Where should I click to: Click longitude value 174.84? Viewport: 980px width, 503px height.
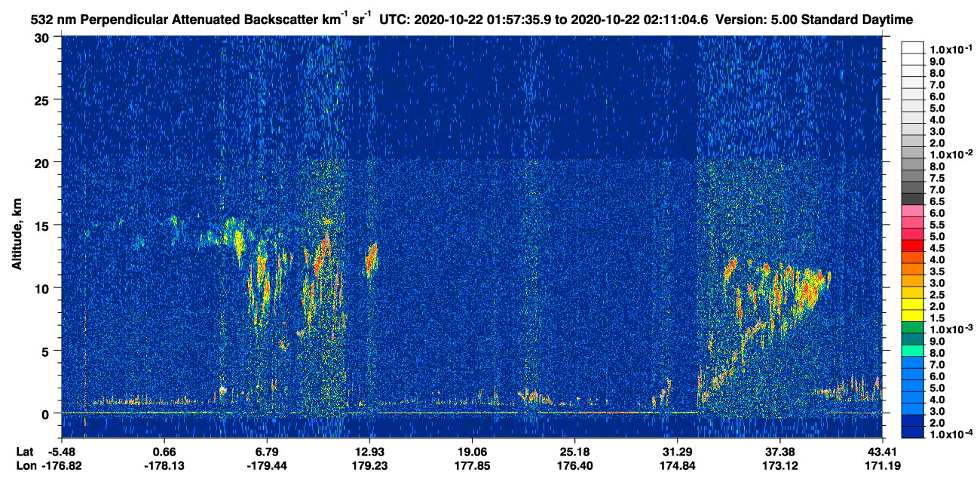677,465
